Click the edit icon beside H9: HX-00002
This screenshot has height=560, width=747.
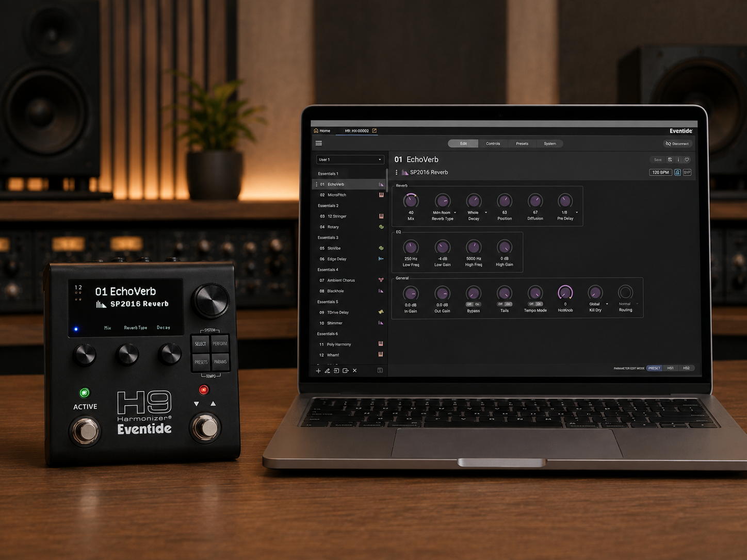[375, 131]
